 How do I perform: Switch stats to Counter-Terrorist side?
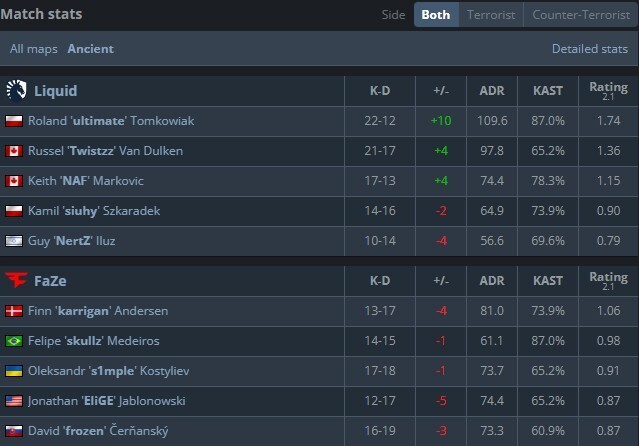click(581, 15)
